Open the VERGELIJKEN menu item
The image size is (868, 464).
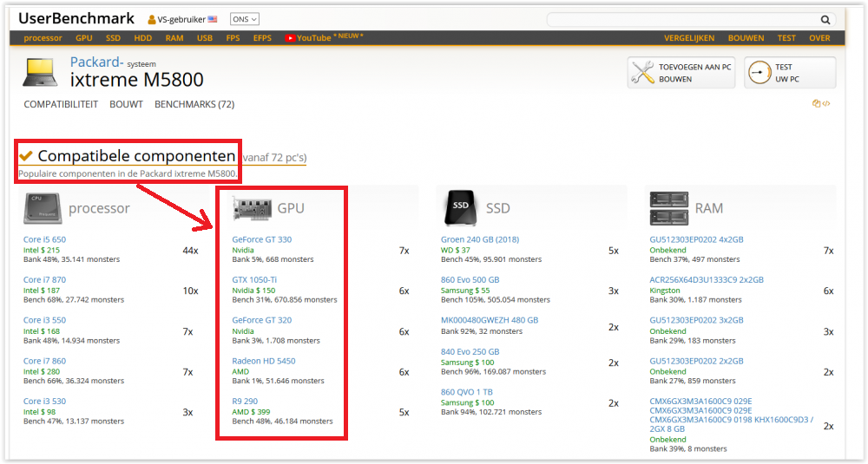point(689,38)
